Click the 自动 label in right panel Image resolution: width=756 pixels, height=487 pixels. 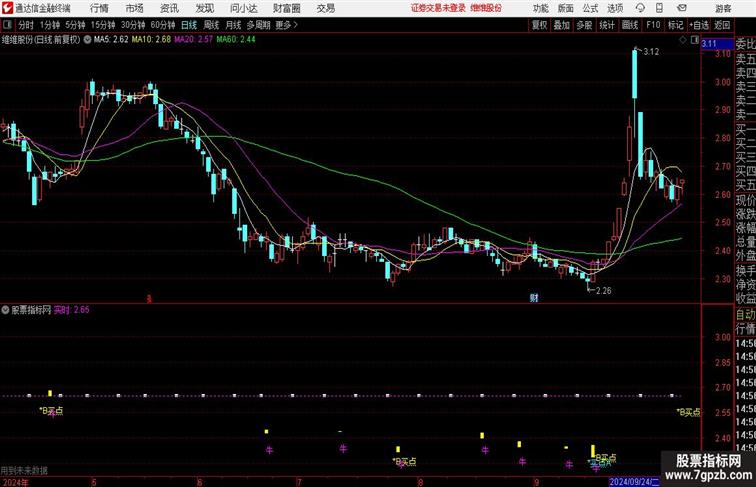click(745, 315)
